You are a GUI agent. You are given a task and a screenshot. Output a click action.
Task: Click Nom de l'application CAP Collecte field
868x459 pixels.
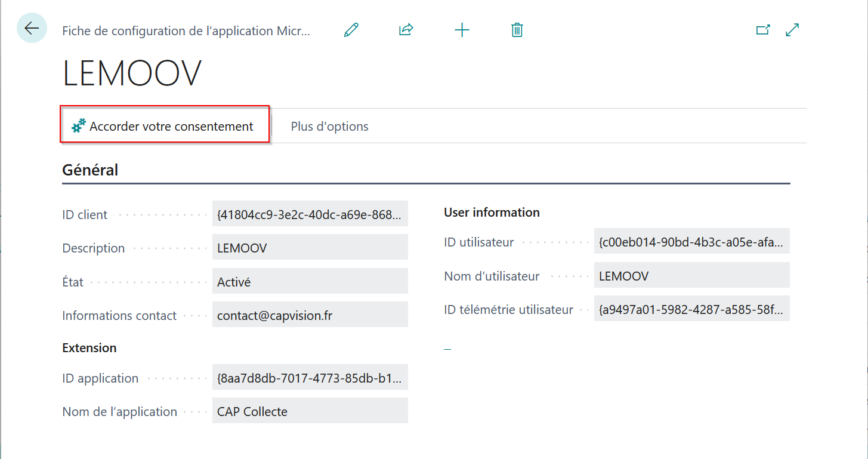(310, 411)
